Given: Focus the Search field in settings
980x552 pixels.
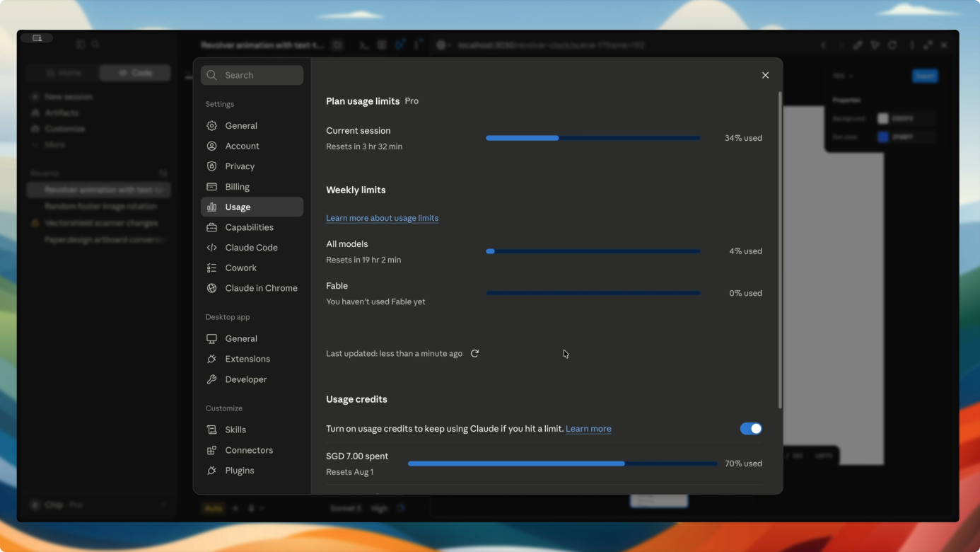Looking at the screenshot, I should pyautogui.click(x=252, y=75).
